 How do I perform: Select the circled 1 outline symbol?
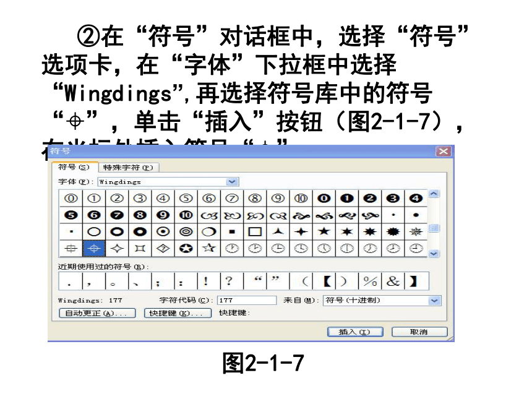pyautogui.click(x=94, y=198)
